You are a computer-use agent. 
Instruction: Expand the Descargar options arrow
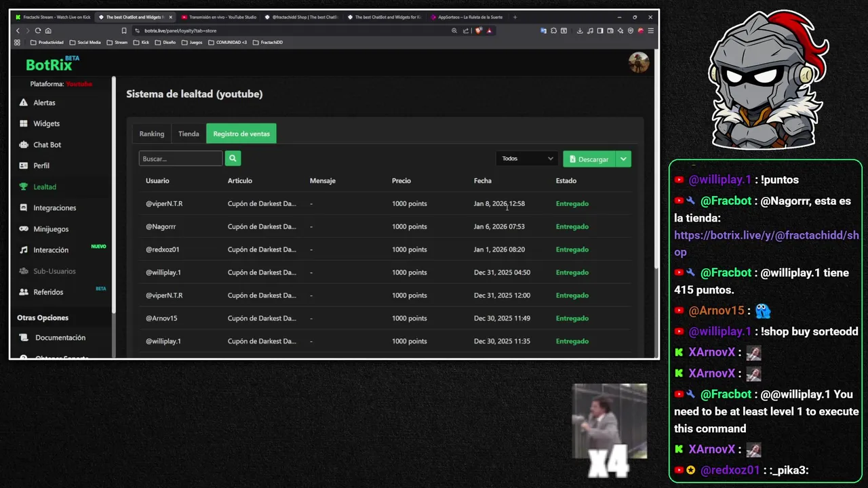[623, 159]
